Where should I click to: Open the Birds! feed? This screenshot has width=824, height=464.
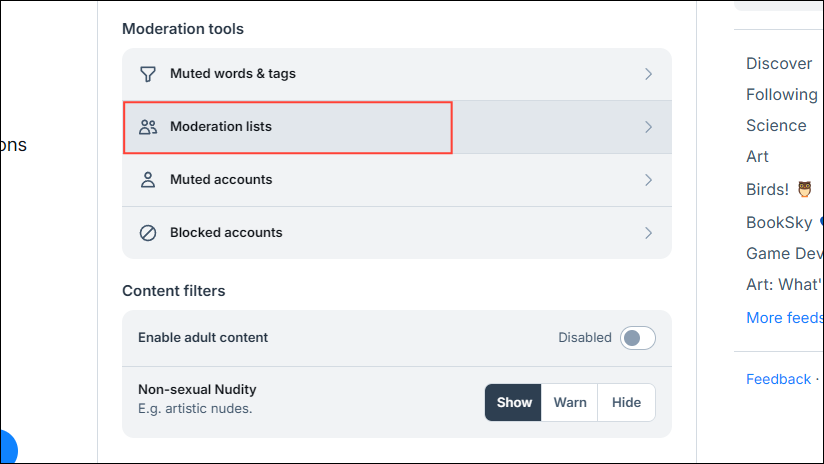click(x=767, y=189)
